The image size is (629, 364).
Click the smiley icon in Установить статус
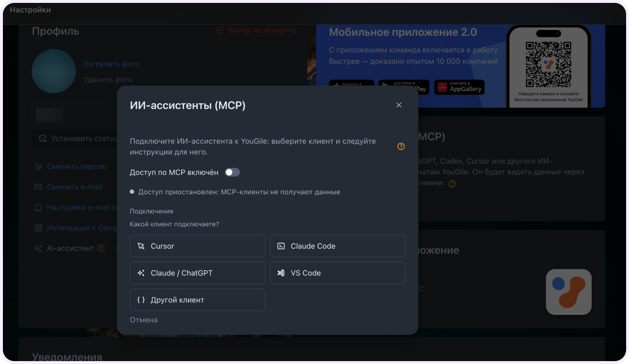[43, 139]
